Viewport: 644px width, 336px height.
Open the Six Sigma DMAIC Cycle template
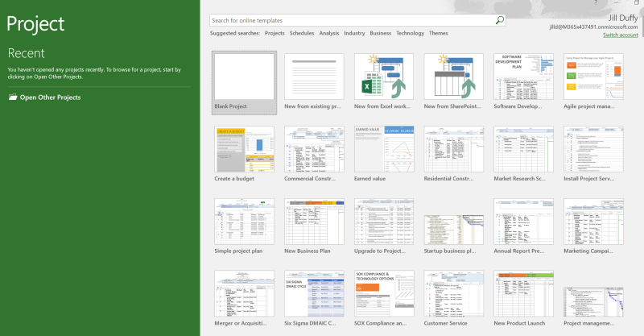tap(314, 293)
